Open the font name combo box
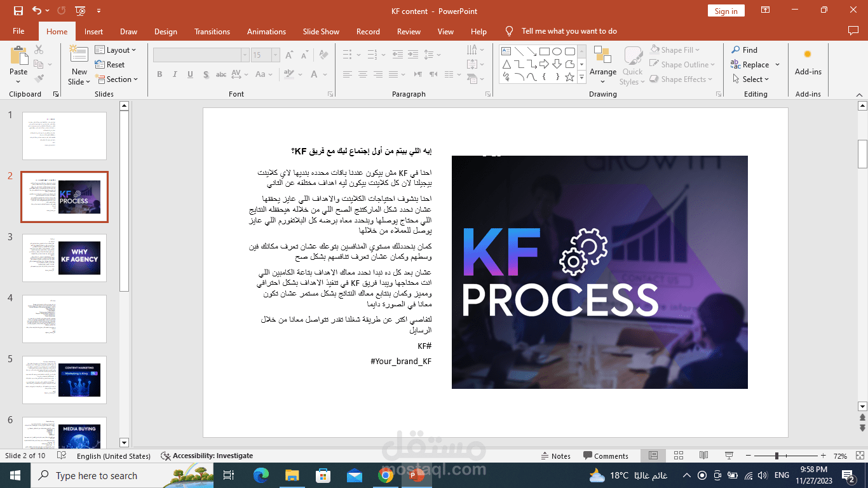Screen dimensions: 868x488 [x=201, y=55]
